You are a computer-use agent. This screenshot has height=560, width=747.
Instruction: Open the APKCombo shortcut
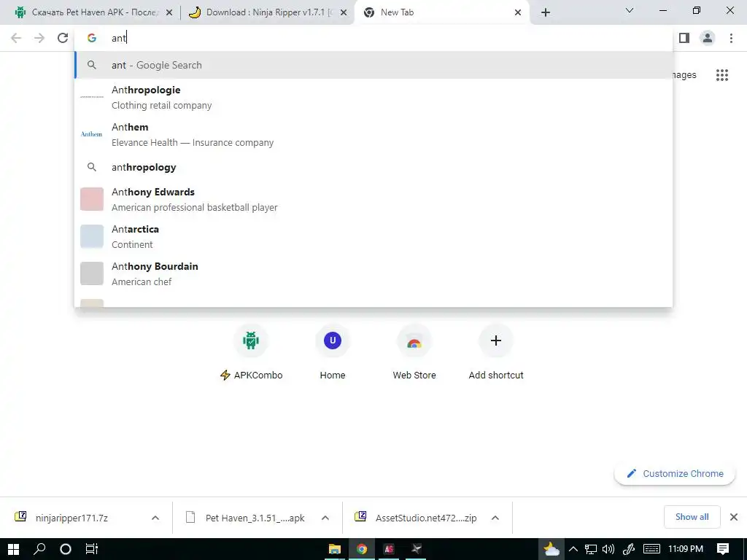pyautogui.click(x=251, y=352)
